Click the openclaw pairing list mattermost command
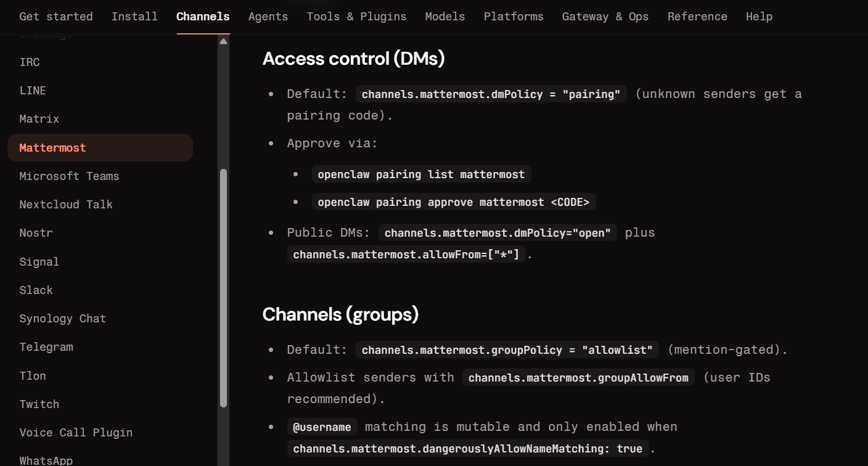The image size is (868, 466). (x=421, y=174)
